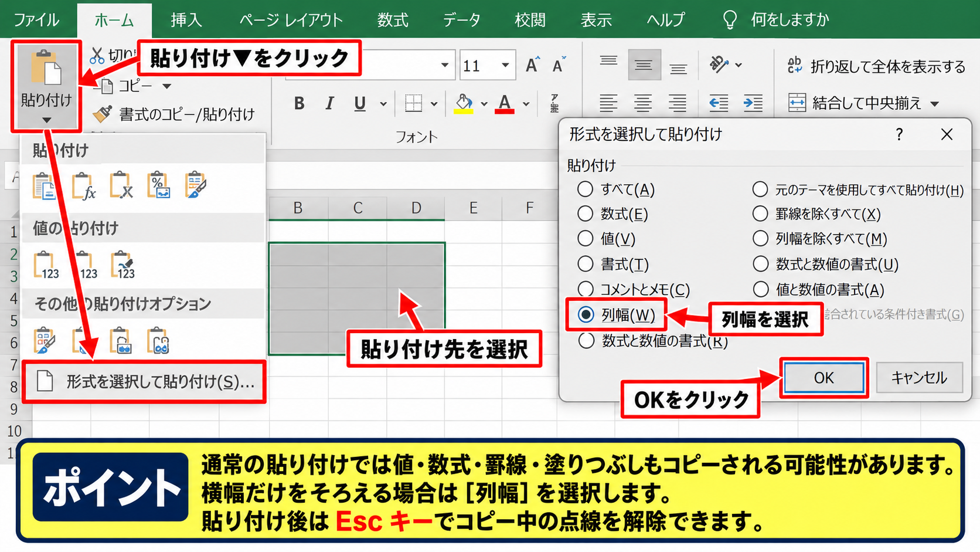Image resolution: width=980 pixels, height=552 pixels.
Task: Click the Fill Color paint bucket
Action: point(464,104)
